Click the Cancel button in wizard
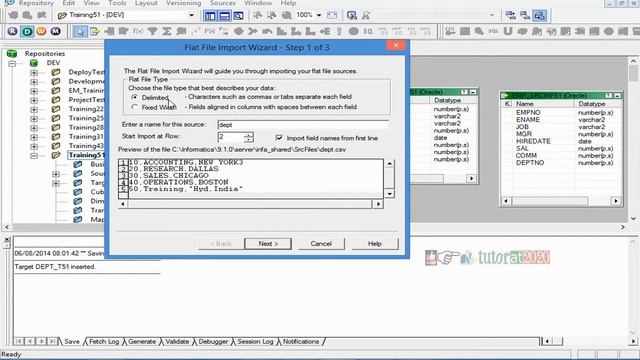This screenshot has height=360, width=640. 321,244
